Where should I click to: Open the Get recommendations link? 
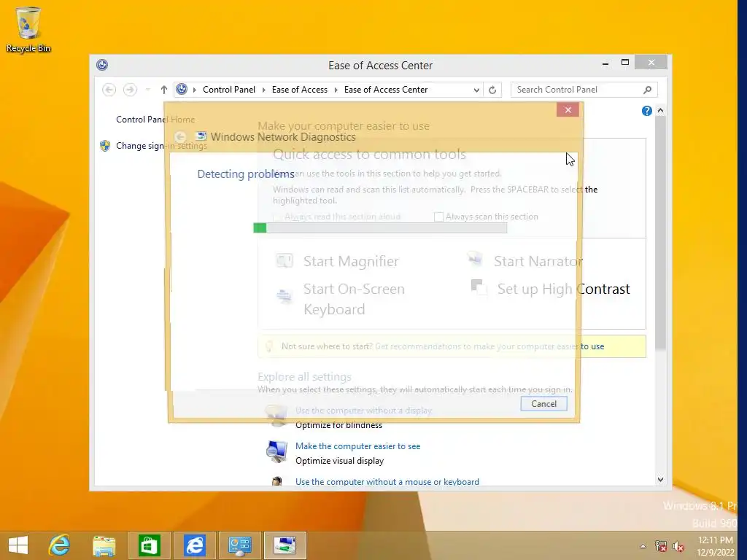tap(489, 346)
